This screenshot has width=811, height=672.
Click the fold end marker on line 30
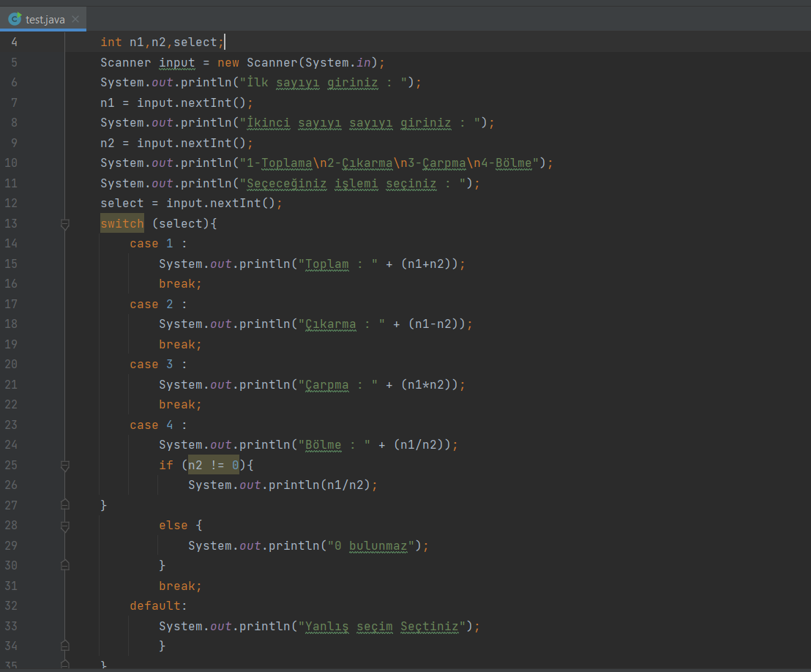point(65,565)
